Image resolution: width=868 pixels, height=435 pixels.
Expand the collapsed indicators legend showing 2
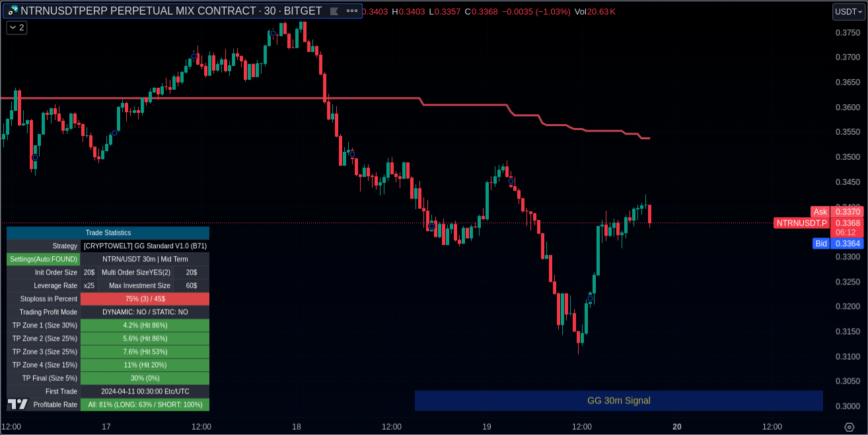(17, 28)
